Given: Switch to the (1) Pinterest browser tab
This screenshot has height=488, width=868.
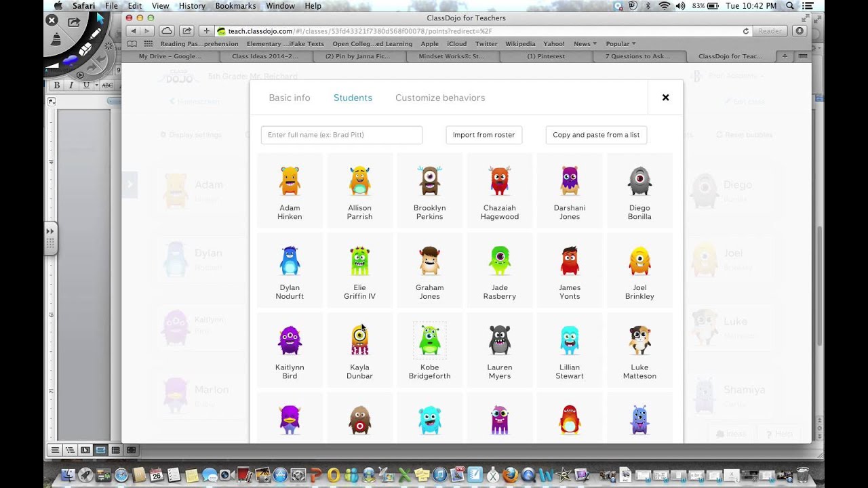Looking at the screenshot, I should click(546, 56).
